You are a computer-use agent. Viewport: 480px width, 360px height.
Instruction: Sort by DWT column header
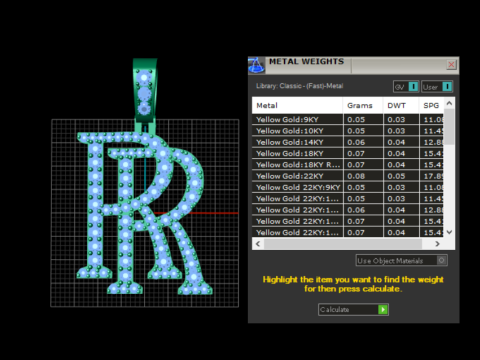pyautogui.click(x=401, y=106)
